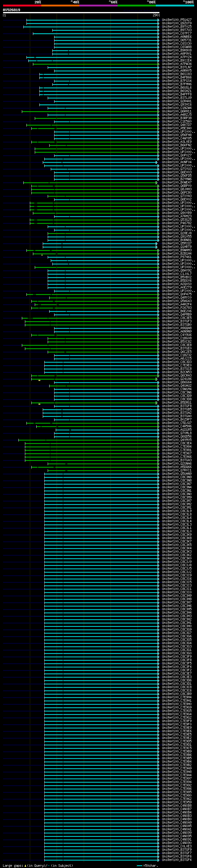Select hit label UniRef100_Q56FH8
This screenshot has height=868, width=197.
pos(177,135)
